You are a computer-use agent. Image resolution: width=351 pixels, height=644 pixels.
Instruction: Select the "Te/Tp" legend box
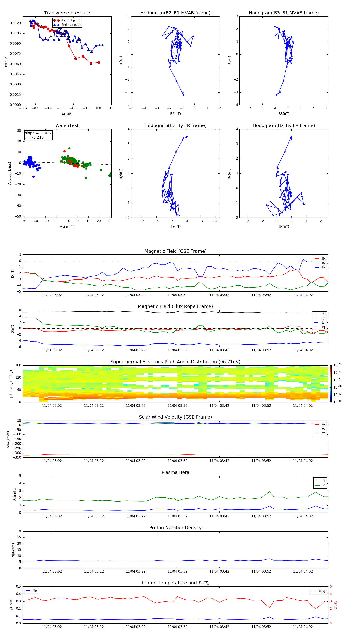318,591
